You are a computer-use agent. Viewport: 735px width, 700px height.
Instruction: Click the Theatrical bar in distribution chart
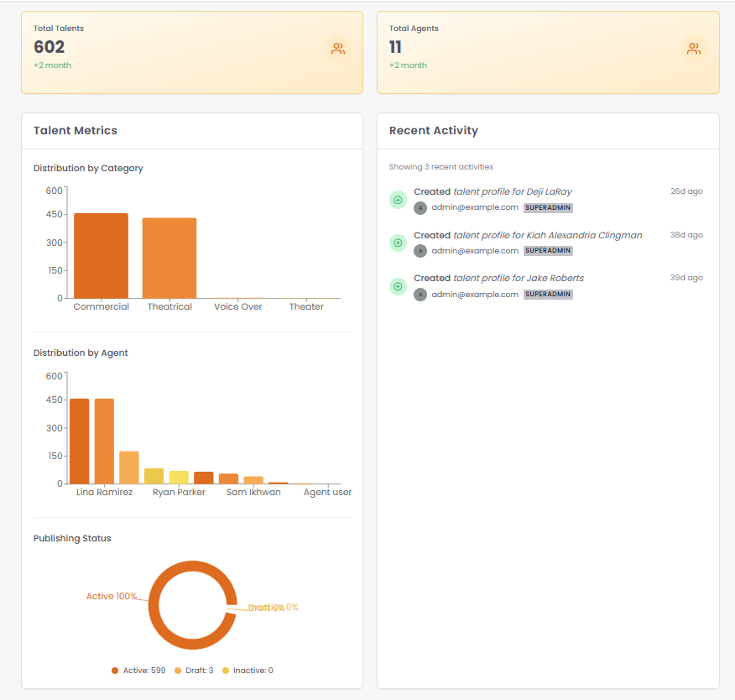169,258
